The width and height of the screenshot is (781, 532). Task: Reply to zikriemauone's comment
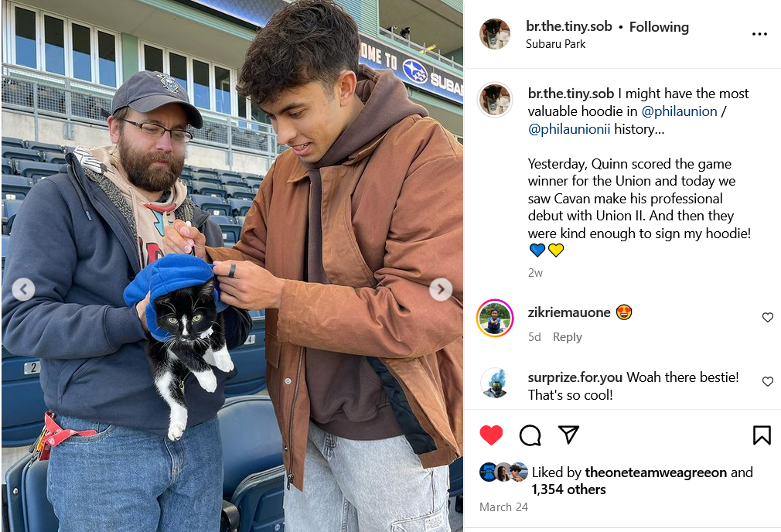pyautogui.click(x=567, y=337)
